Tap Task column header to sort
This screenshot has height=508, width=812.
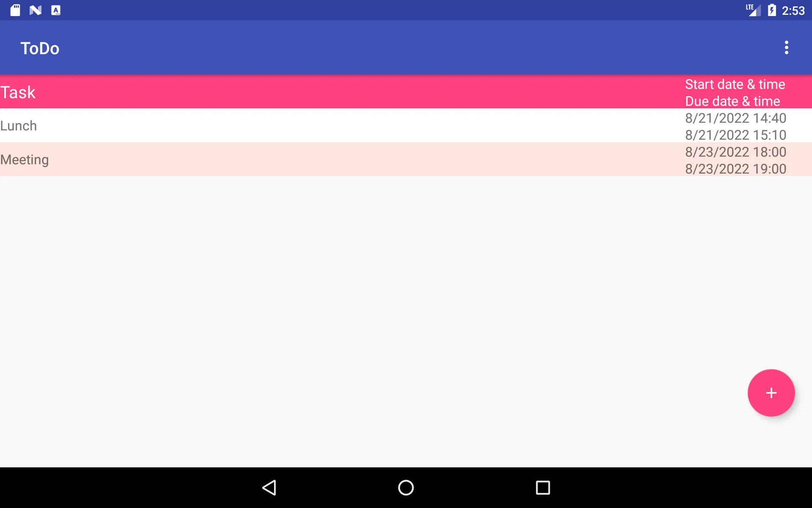pyautogui.click(x=17, y=92)
